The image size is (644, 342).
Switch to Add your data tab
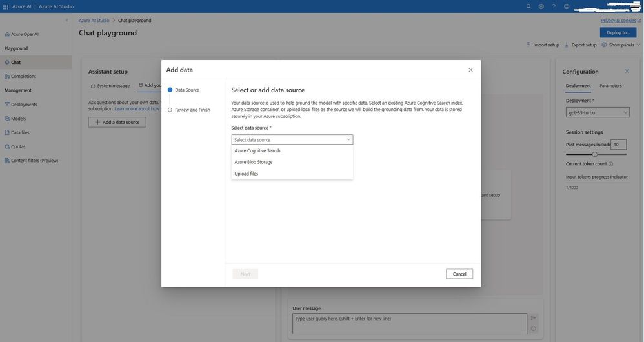coord(150,85)
